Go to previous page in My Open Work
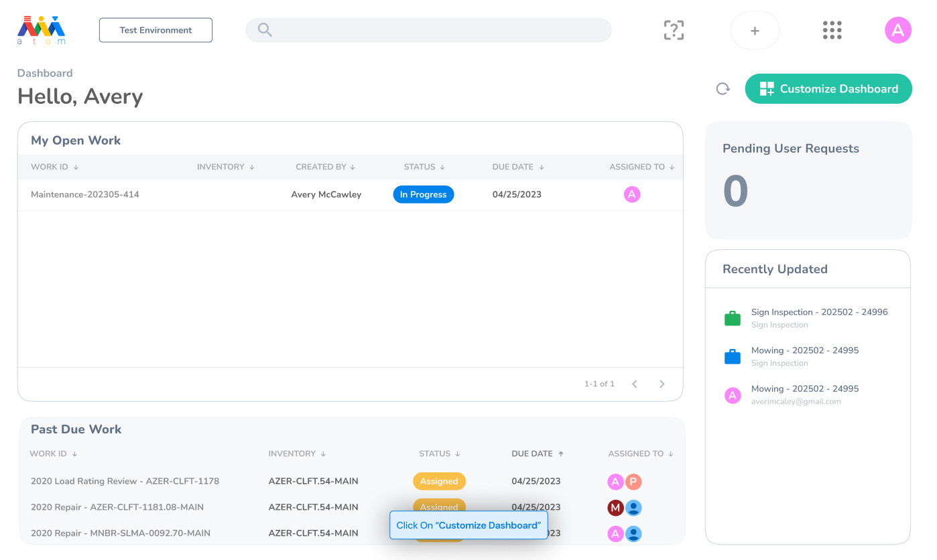The image size is (937, 560). pos(634,384)
